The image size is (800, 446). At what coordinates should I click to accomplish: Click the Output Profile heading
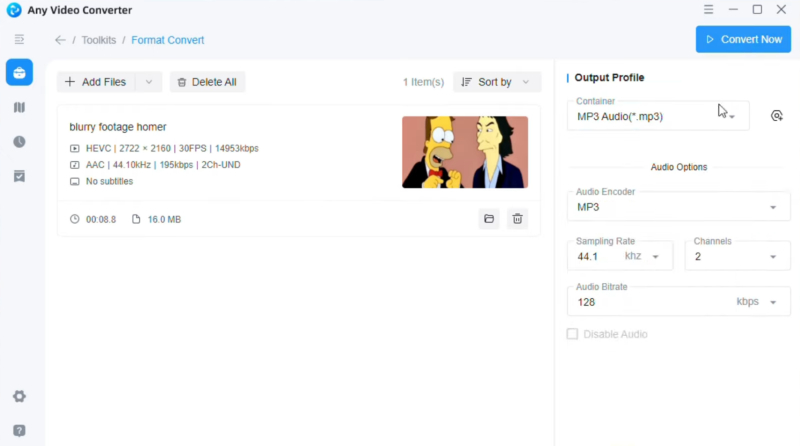609,78
